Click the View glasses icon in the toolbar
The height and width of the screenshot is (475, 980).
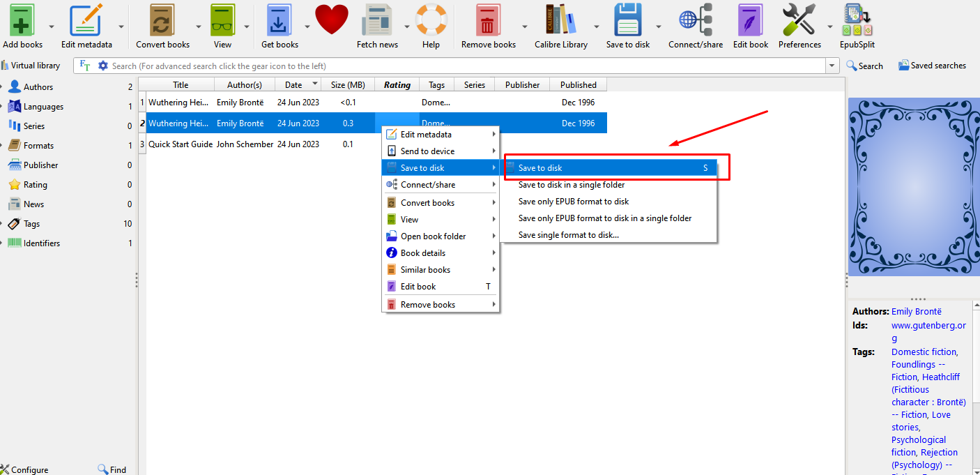pyautogui.click(x=222, y=20)
